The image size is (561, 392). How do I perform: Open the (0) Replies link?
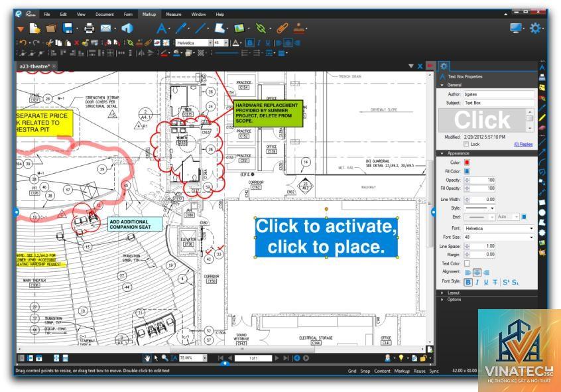[523, 145]
